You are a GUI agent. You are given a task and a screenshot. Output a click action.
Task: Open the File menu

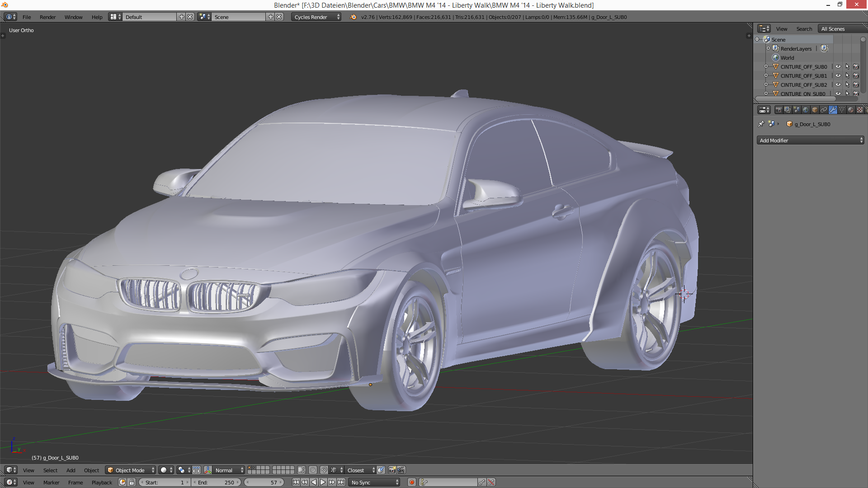point(27,17)
